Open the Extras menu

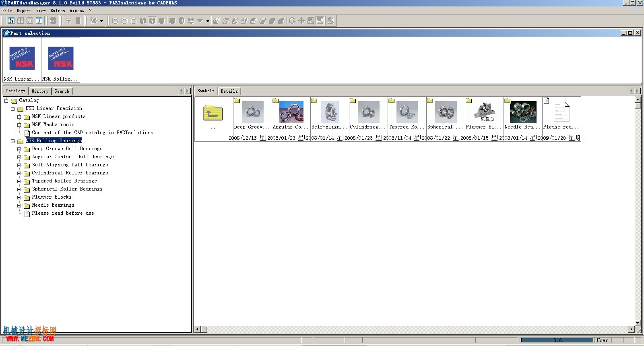[x=58, y=10]
